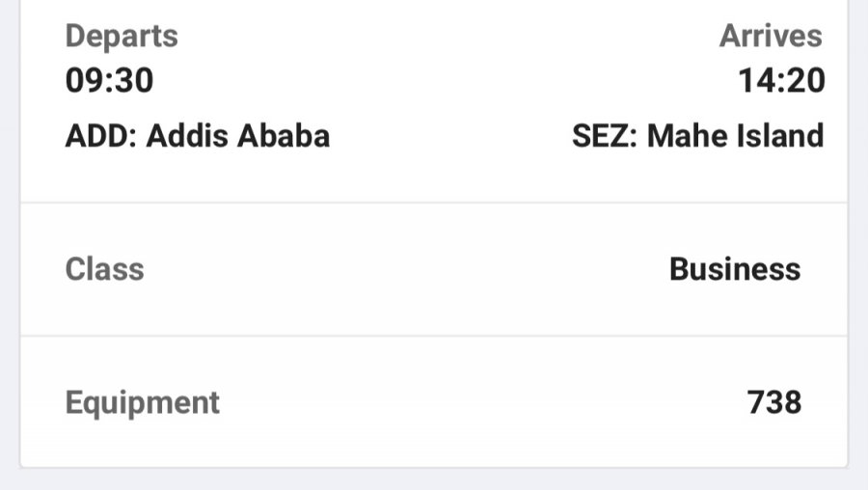
Task: Tap blank space between Departs and Arrives
Action: tap(444, 37)
